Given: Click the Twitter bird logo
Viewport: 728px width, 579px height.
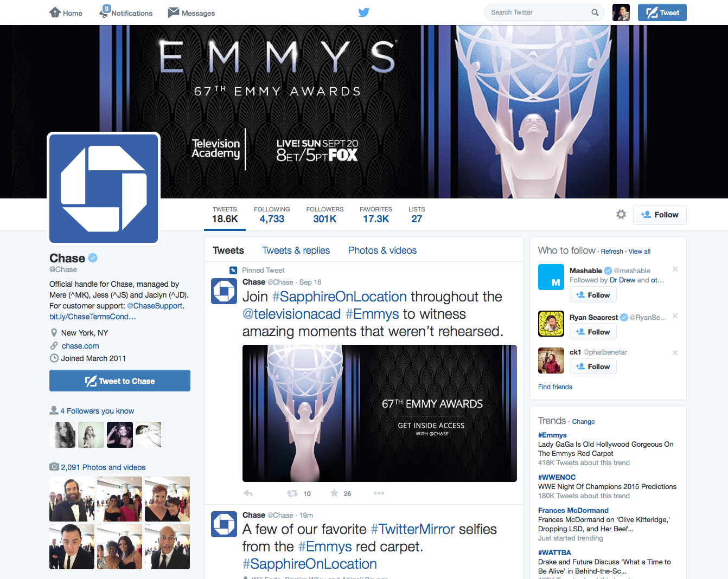Looking at the screenshot, I should click(364, 12).
